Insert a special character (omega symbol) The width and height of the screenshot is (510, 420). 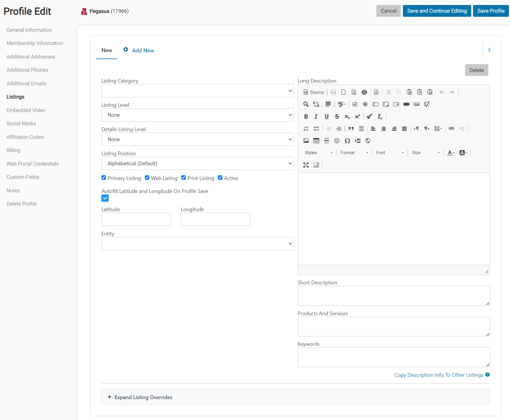click(x=347, y=141)
